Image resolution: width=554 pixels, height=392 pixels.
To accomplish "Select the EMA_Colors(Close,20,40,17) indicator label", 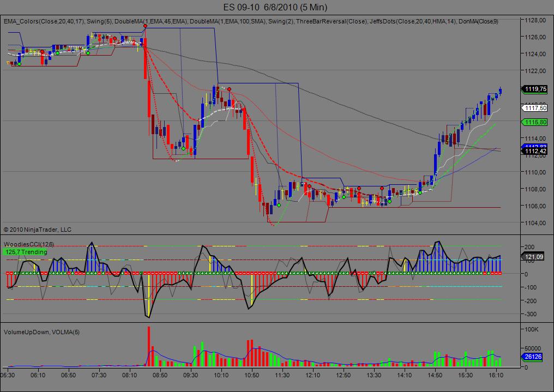I will pyautogui.click(x=44, y=22).
